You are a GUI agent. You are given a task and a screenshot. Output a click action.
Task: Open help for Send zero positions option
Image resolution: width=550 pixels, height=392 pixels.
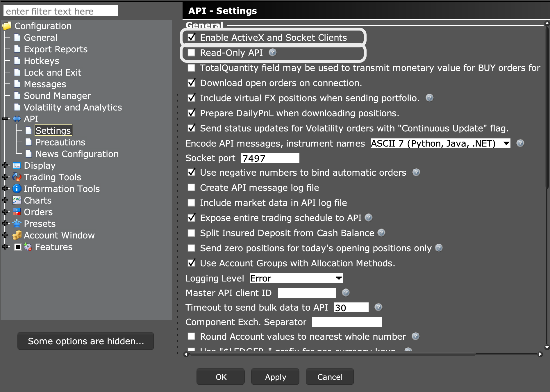click(439, 248)
